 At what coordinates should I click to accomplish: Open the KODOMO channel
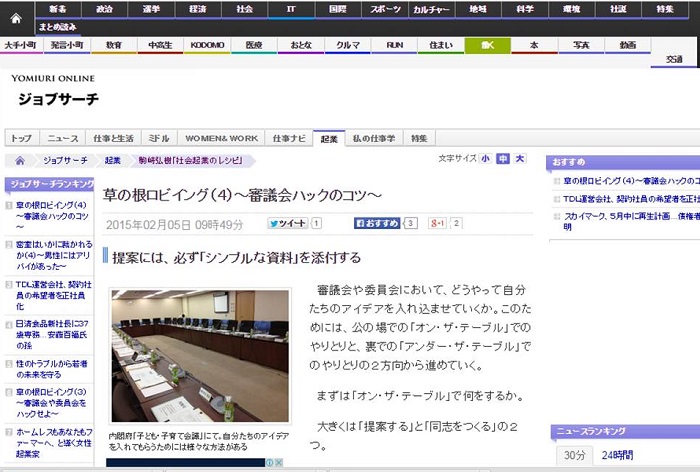[207, 45]
